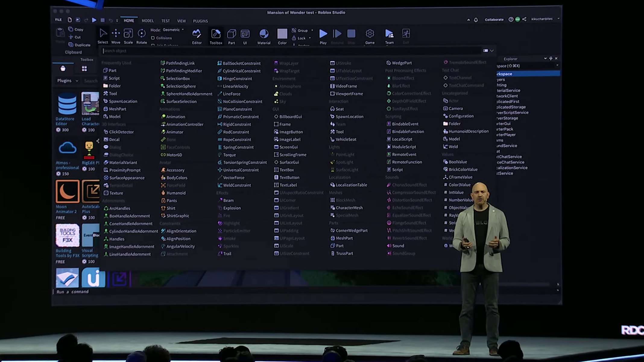
Task: Click the Toolbox grid view icon
Action: (84, 69)
